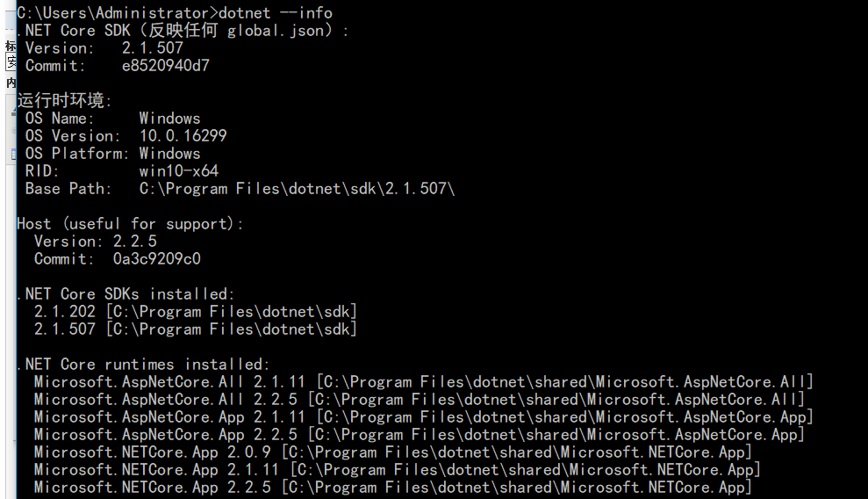868x499 pixels.
Task: Click the 'dotnet --info' command text
Action: pyautogui.click(x=275, y=12)
